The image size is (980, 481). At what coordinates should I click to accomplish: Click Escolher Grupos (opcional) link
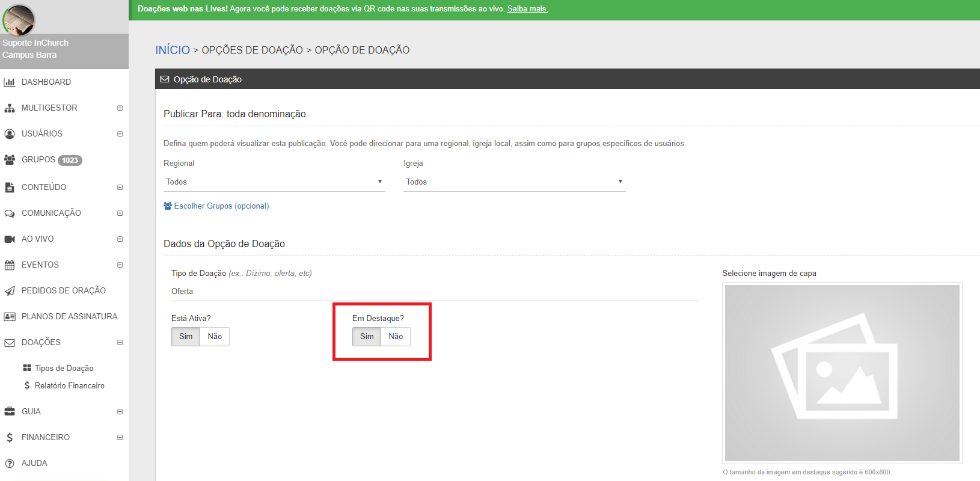[x=221, y=206]
